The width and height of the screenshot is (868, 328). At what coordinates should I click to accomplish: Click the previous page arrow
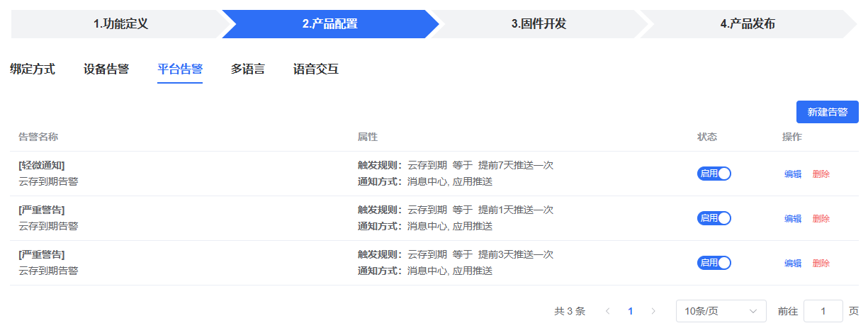click(607, 311)
